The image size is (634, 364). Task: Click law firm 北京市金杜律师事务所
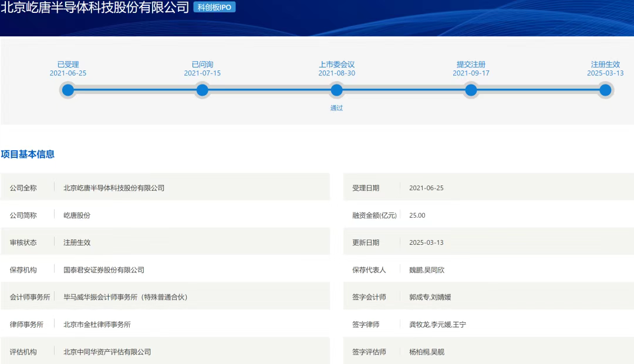coord(97,325)
